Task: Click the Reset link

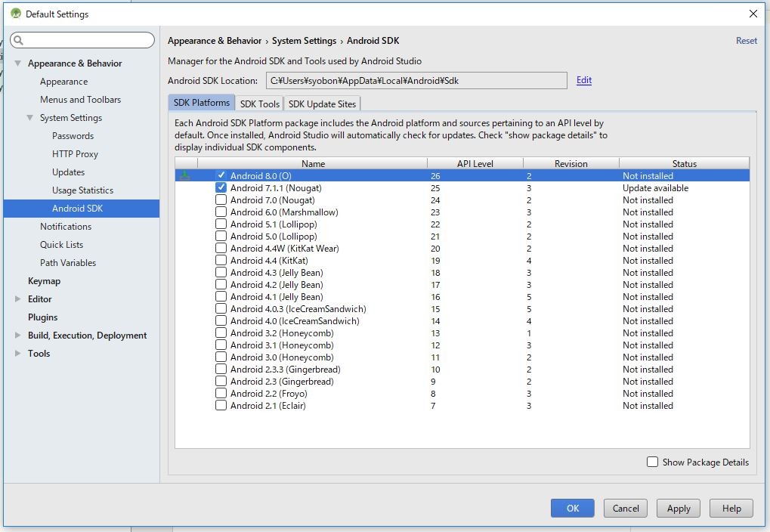Action: (x=746, y=41)
